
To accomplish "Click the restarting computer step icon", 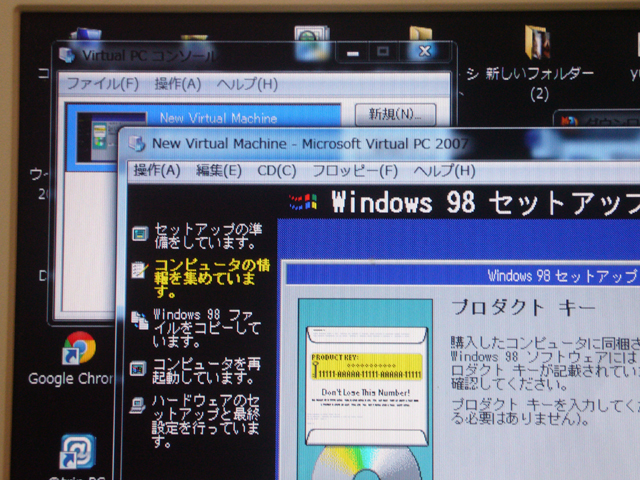I will (138, 369).
